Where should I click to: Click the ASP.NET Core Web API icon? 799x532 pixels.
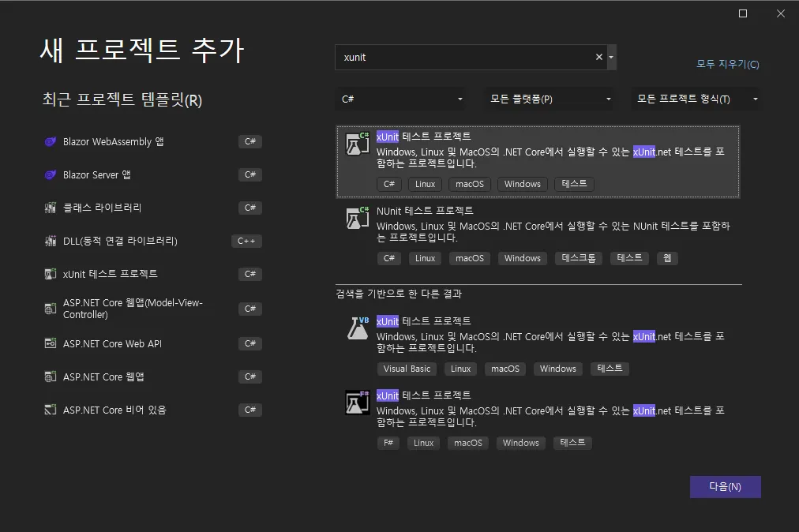[50, 343]
